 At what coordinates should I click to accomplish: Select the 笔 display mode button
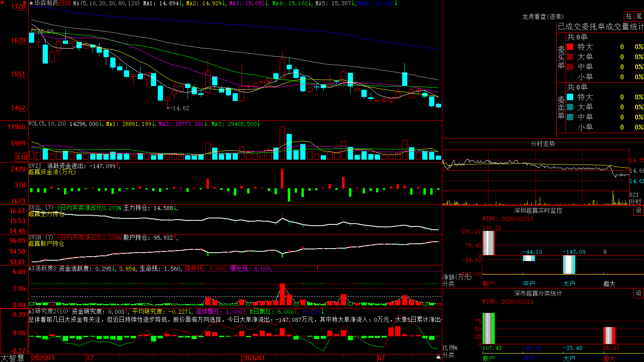click(639, 16)
